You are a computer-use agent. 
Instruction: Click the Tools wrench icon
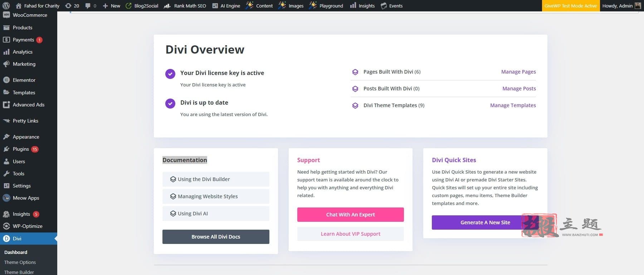pos(6,174)
